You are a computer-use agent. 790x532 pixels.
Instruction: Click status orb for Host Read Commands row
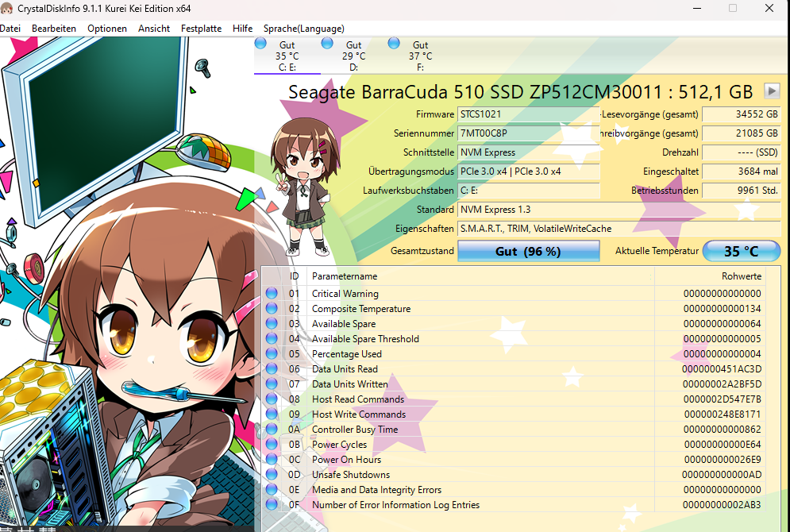[x=272, y=399]
